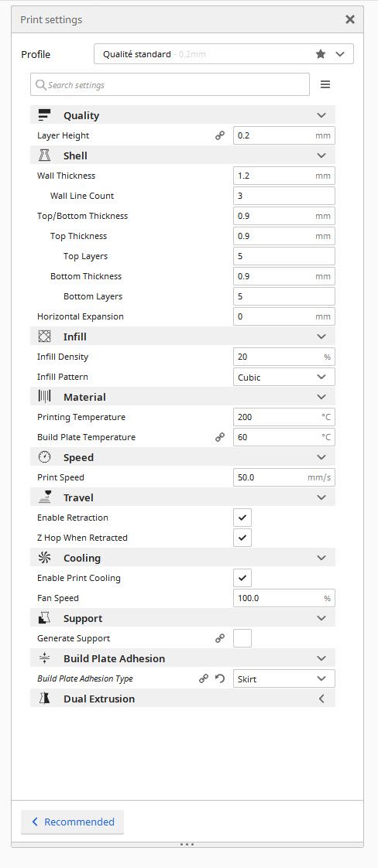378x868 pixels.
Task: Uncheck Z Hop When Retracted
Action: [242, 538]
